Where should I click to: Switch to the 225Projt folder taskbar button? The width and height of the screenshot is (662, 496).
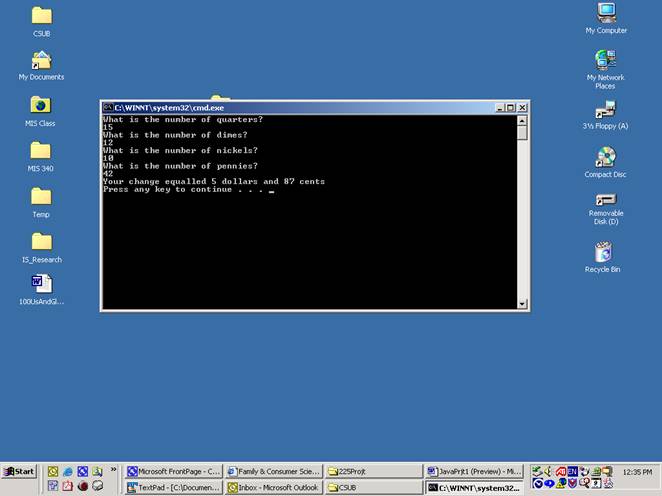(x=374, y=472)
